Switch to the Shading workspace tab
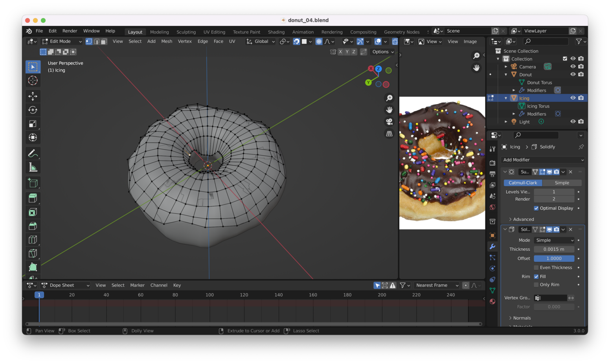This screenshot has height=364, width=610. pyautogui.click(x=276, y=32)
